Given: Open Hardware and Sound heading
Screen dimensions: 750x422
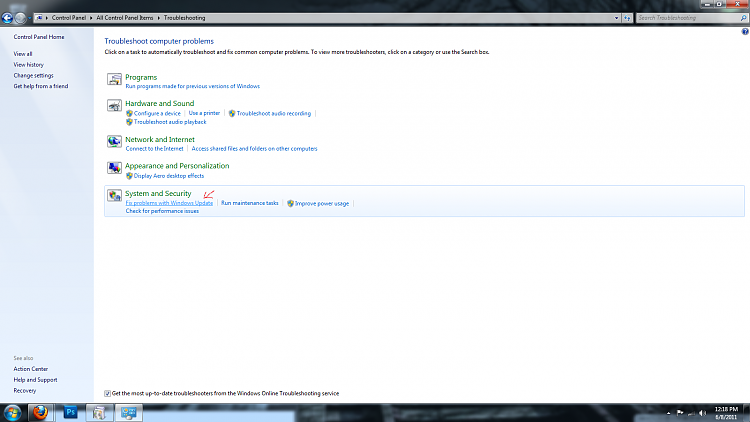Looking at the screenshot, I should [x=160, y=103].
